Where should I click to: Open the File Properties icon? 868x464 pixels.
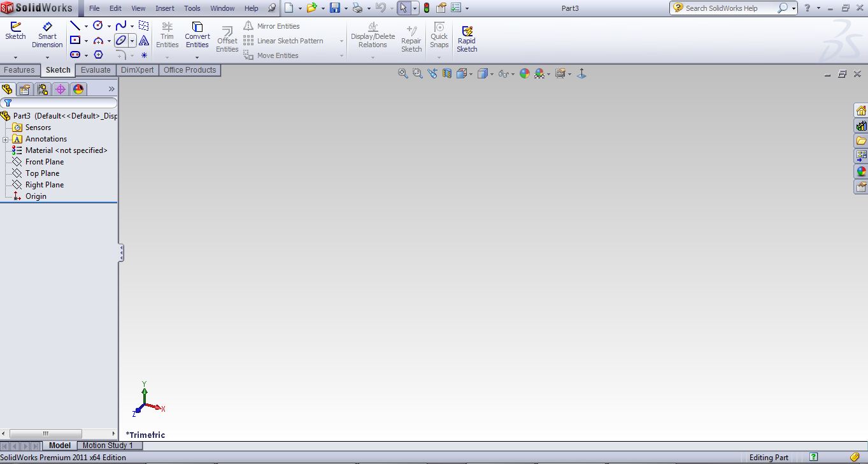441,8
